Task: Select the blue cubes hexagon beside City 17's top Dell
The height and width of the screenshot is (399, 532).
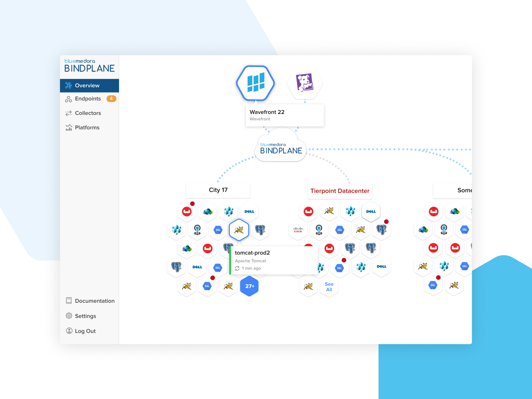Action: pyautogui.click(x=228, y=212)
